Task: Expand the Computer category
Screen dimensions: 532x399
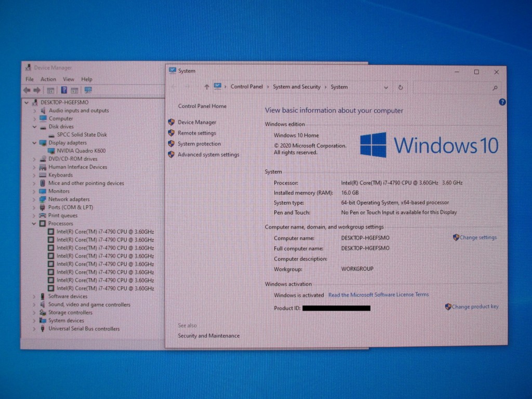Action: click(34, 119)
